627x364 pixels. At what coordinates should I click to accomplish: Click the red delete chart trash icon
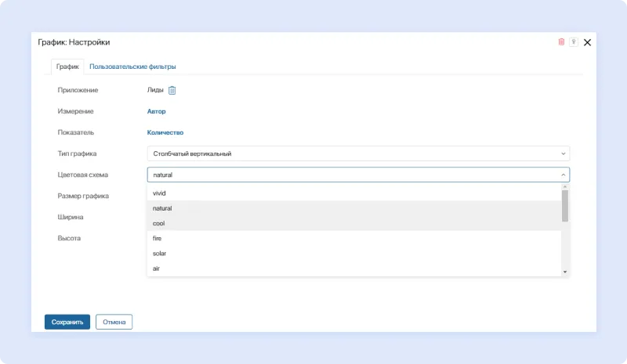[561, 42]
